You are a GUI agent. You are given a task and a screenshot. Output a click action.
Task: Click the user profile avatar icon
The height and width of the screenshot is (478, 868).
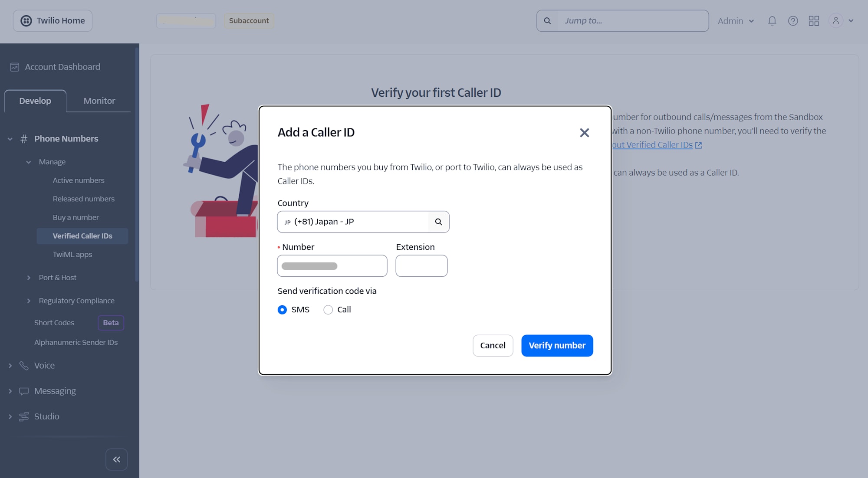click(836, 21)
